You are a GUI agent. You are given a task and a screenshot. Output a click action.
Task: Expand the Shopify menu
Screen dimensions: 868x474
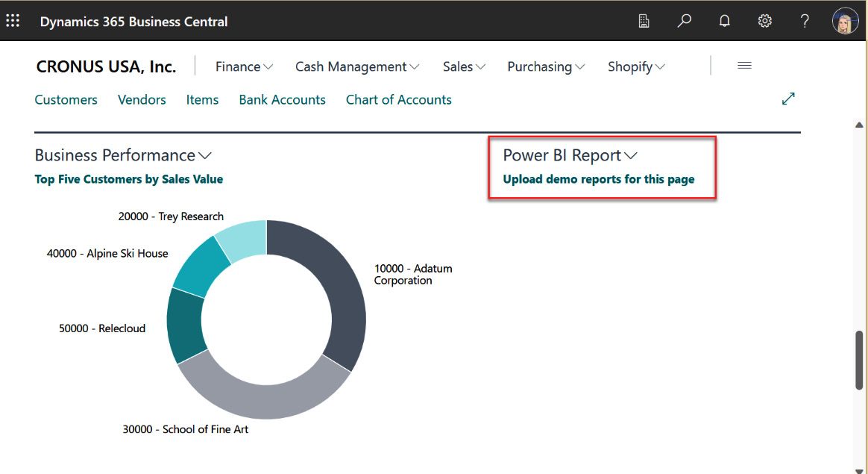tap(636, 66)
